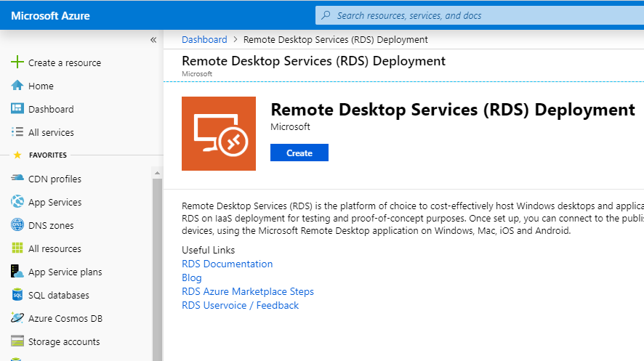The width and height of the screenshot is (644, 361).
Task: Click the CDN profiles cloud icon
Action: pos(17,178)
